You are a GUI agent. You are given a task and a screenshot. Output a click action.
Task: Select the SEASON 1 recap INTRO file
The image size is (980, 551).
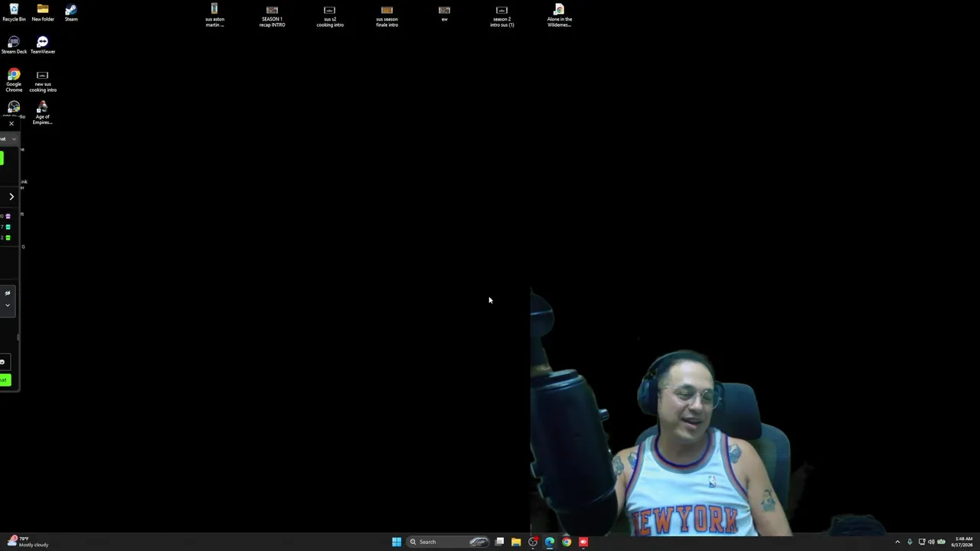(x=272, y=15)
